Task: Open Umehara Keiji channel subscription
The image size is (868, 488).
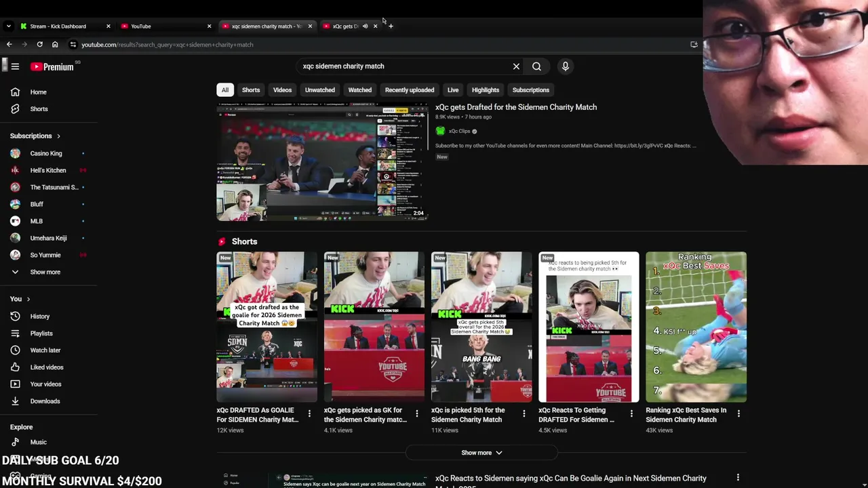Action: (49, 238)
